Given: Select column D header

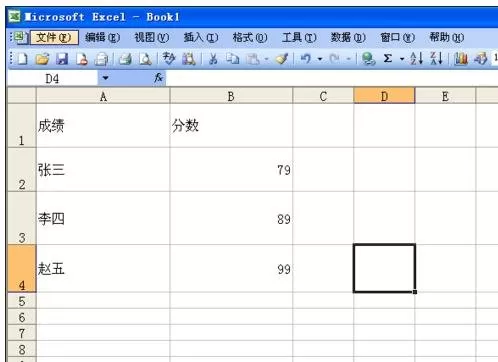Looking at the screenshot, I should tap(384, 96).
